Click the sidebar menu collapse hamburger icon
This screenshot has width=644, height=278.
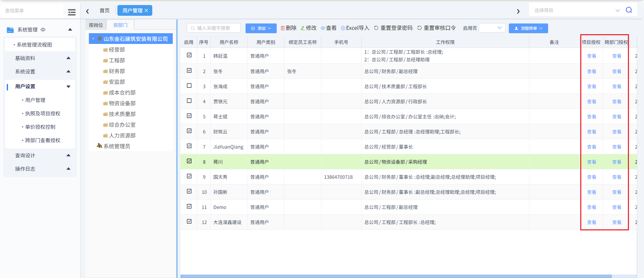pyautogui.click(x=72, y=12)
